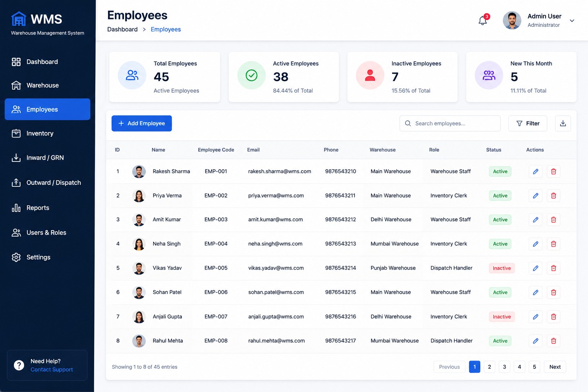This screenshot has height=392, width=588.
Task: Click the magnifier icon in search box
Action: (x=408, y=123)
